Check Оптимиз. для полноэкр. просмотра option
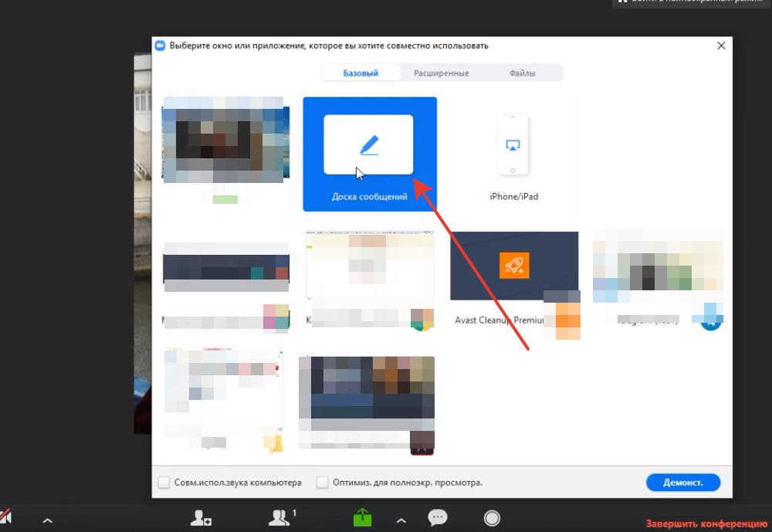 [x=323, y=483]
